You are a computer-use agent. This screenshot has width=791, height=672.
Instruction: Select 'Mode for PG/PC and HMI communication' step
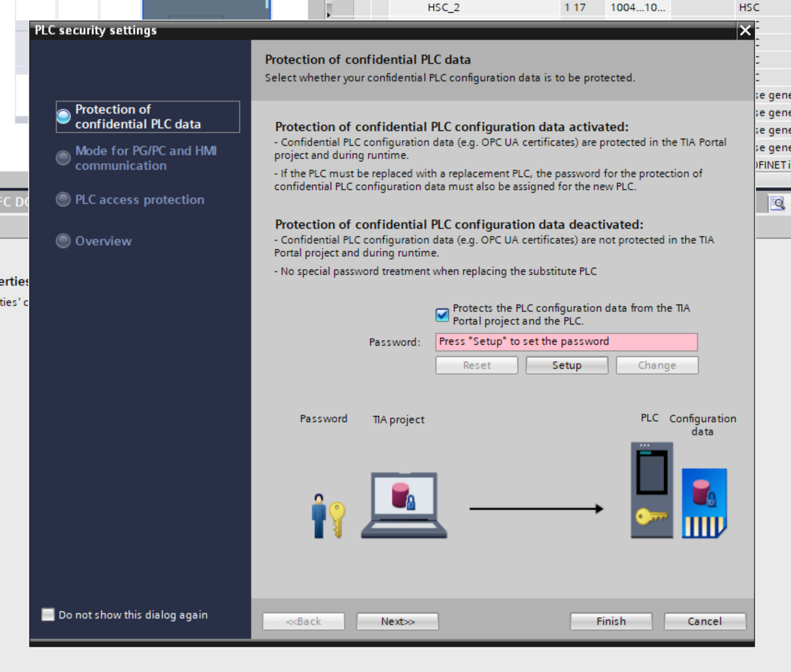(x=146, y=158)
